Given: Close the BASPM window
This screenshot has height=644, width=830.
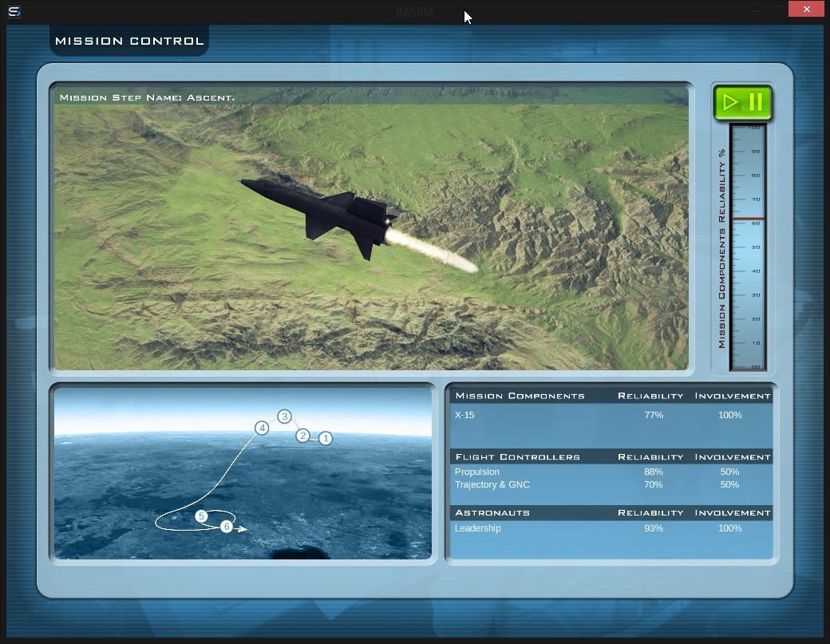Looking at the screenshot, I should point(806,9).
